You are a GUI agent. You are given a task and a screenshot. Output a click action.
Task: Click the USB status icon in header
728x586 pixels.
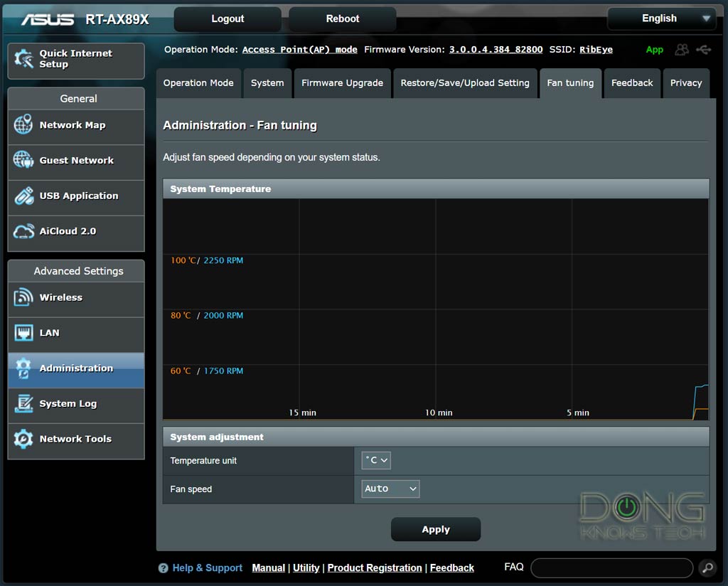pos(704,50)
